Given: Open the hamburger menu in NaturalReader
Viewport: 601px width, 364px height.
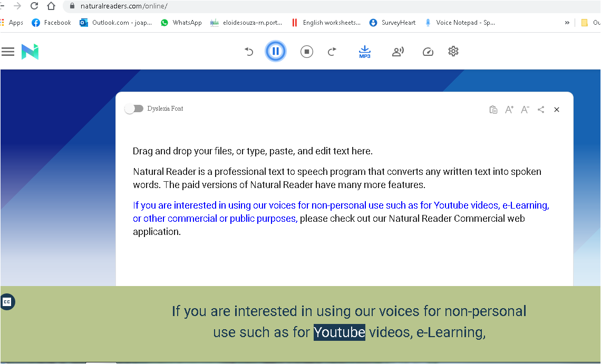Looking at the screenshot, I should pos(8,52).
